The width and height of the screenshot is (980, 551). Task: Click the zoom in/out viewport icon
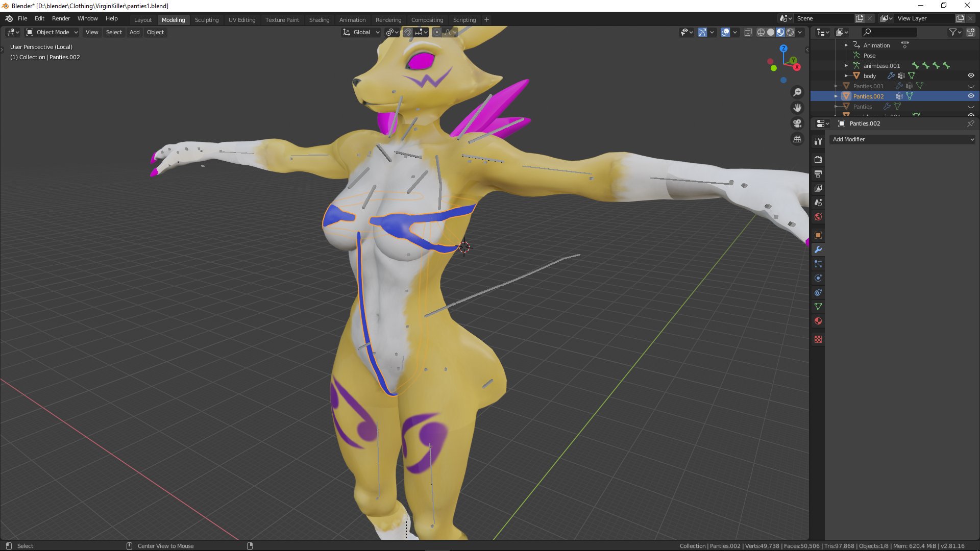point(797,92)
